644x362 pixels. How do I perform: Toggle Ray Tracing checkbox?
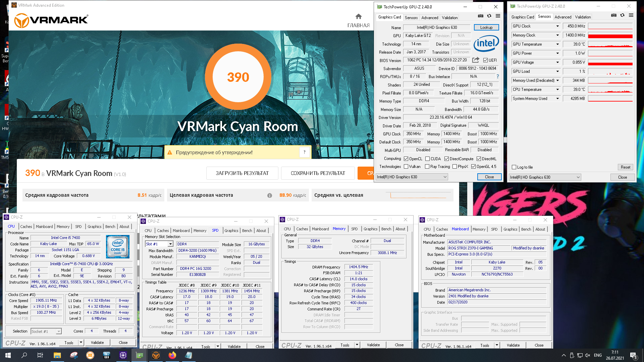[427, 167]
